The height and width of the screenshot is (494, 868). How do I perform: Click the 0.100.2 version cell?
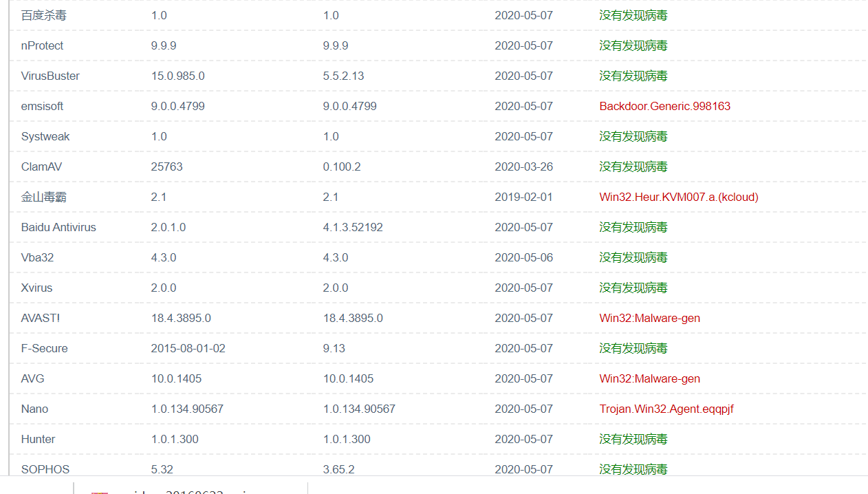tap(342, 167)
